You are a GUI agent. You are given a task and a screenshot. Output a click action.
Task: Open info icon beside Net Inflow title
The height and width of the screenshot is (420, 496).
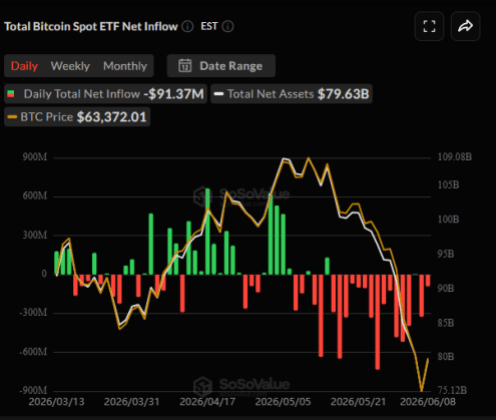coord(187,26)
